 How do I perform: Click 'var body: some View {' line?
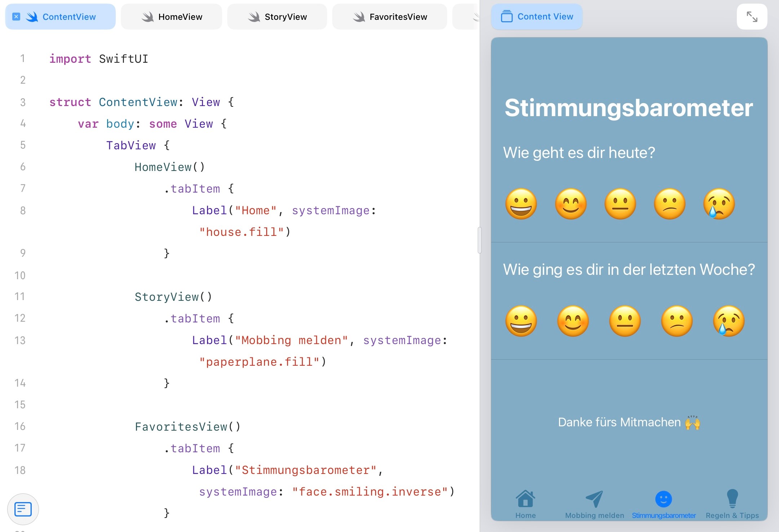(x=152, y=124)
